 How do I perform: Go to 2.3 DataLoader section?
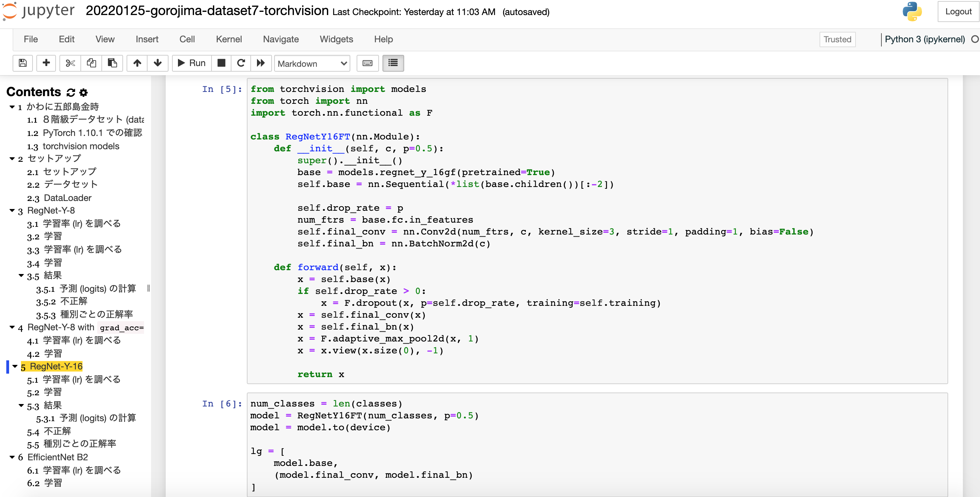(x=59, y=198)
